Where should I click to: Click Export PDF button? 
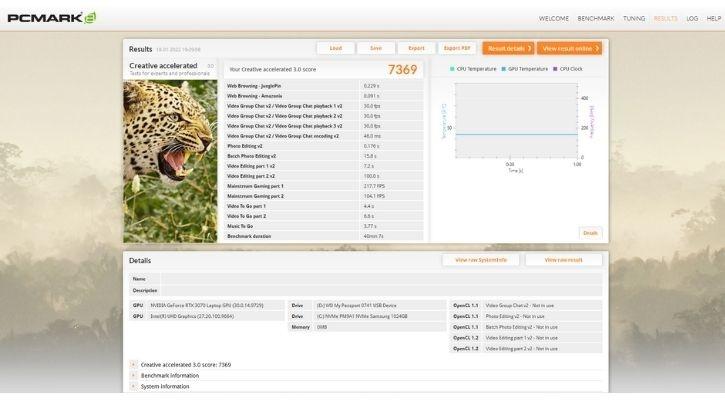click(458, 48)
